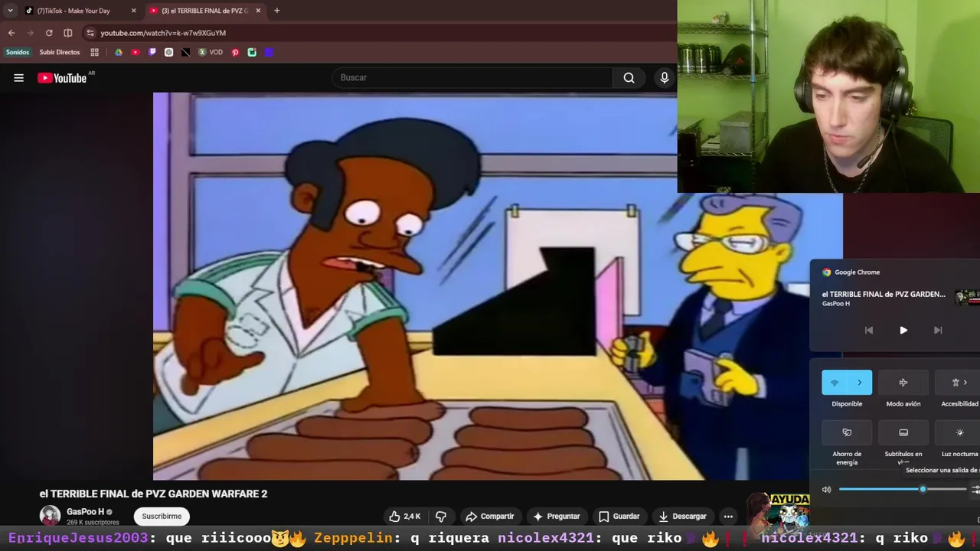Close the YouTube PVZ video tab

pos(258,11)
